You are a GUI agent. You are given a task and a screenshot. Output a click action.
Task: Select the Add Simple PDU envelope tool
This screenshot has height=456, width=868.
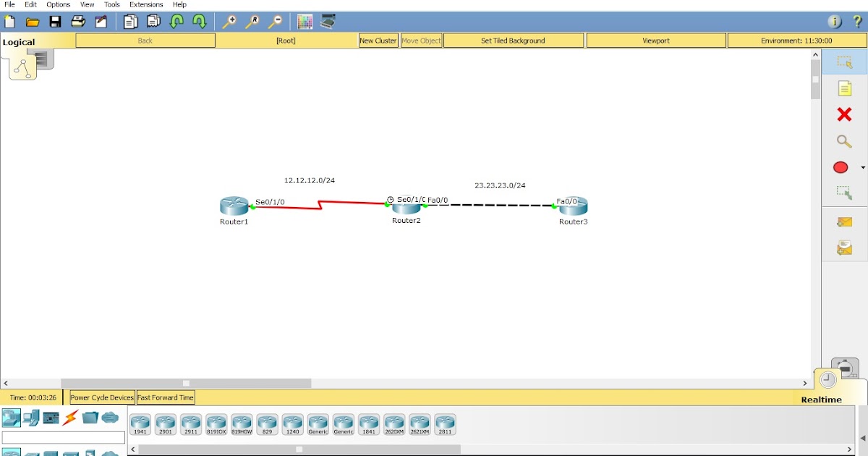pos(843,221)
